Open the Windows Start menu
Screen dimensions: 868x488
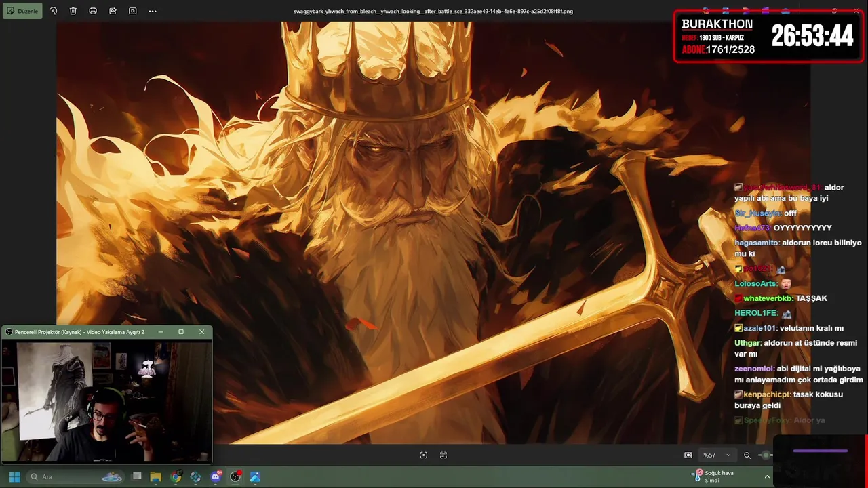point(14,476)
